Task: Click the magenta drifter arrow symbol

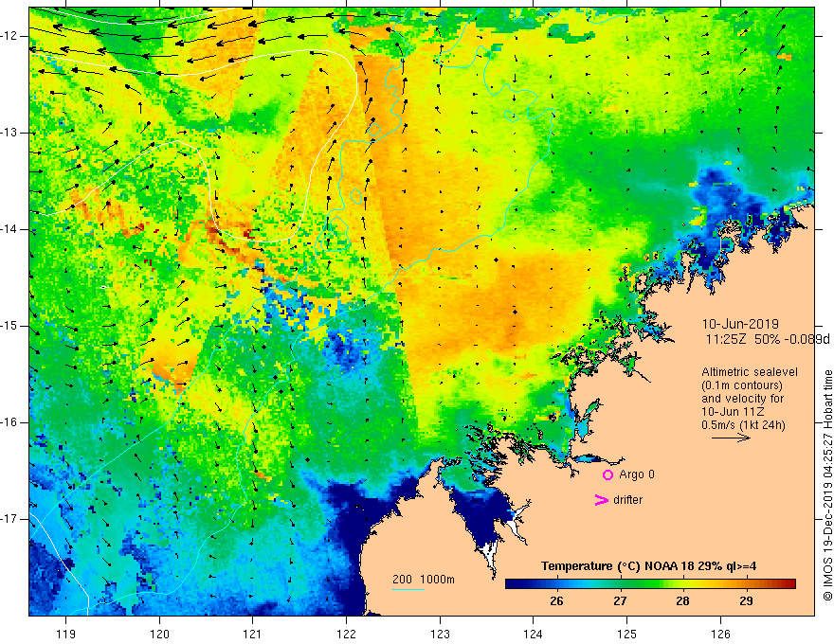Action: [x=601, y=500]
